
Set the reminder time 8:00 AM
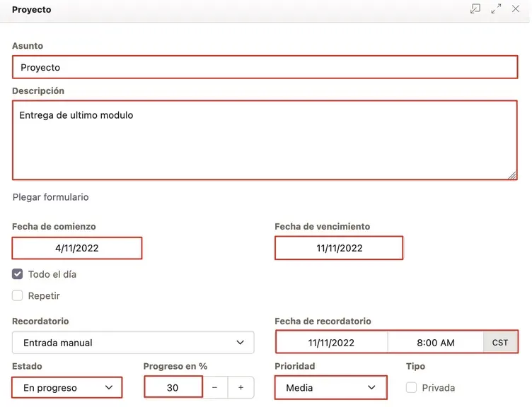[x=436, y=343]
